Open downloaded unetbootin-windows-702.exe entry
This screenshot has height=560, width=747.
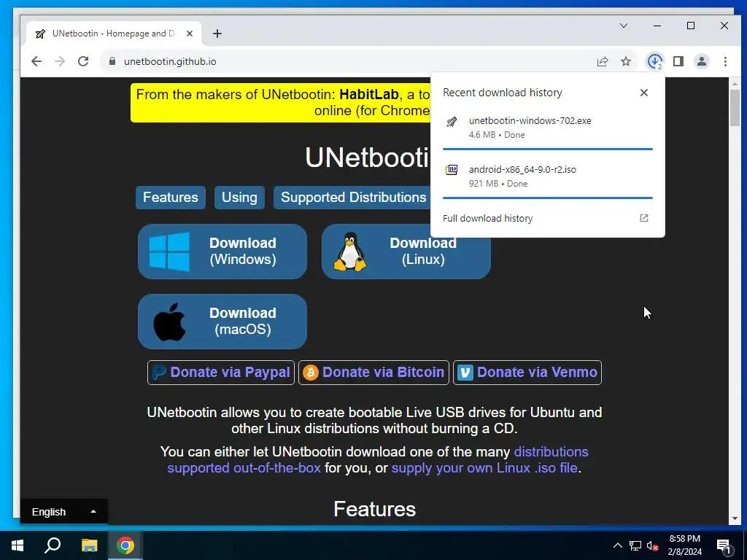[x=547, y=127]
